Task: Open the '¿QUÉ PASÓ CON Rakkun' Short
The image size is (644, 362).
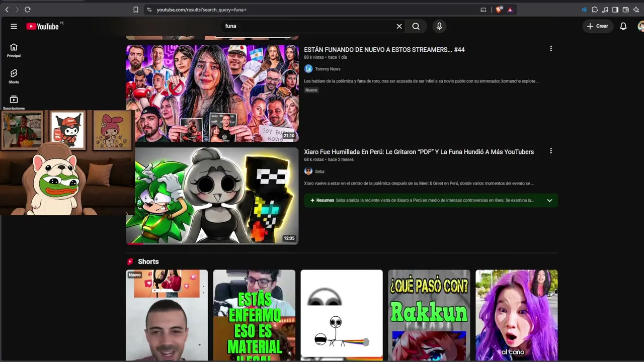Action: coord(429,315)
